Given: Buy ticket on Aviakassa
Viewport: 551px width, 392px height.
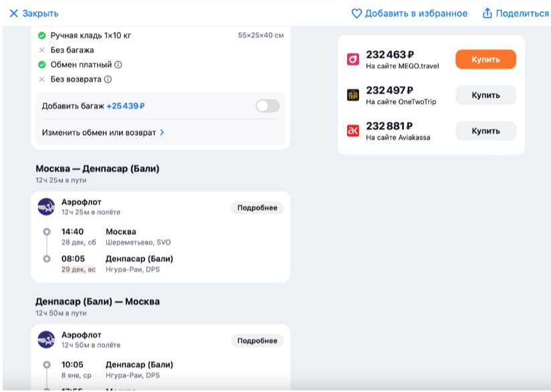Looking at the screenshot, I should (485, 131).
